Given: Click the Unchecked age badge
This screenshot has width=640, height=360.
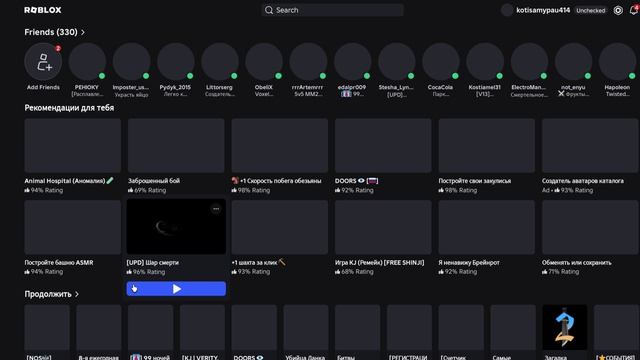Looking at the screenshot, I should [x=590, y=11].
